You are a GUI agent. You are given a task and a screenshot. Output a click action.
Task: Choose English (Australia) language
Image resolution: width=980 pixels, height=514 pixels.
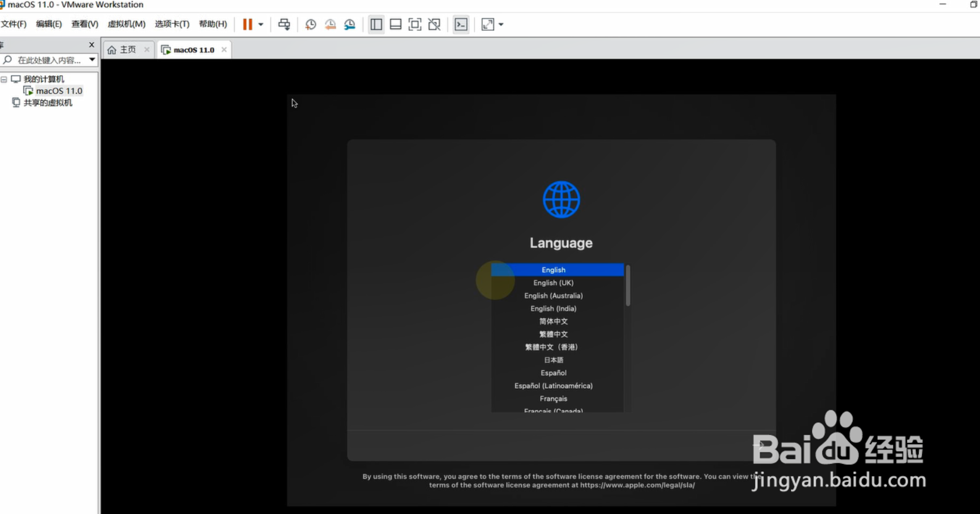coord(557,296)
